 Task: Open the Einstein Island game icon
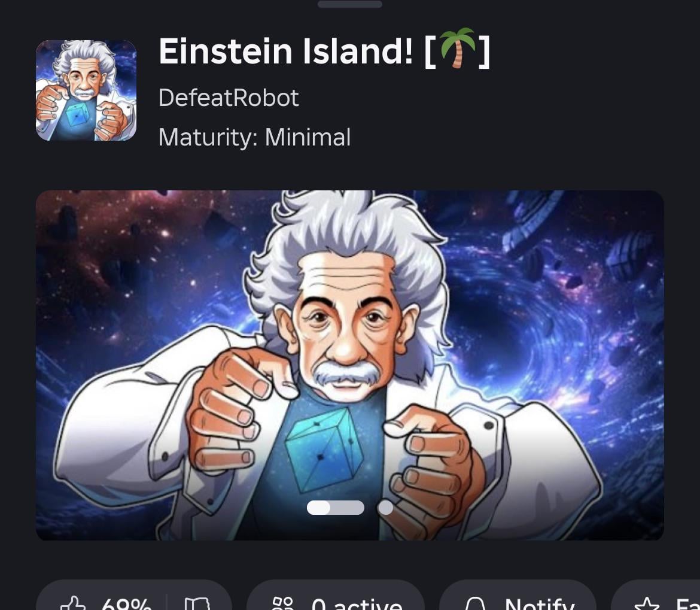pyautogui.click(x=86, y=90)
